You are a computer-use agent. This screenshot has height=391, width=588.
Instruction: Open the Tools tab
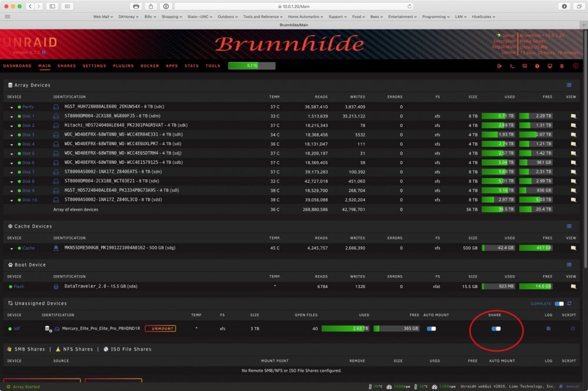click(213, 66)
